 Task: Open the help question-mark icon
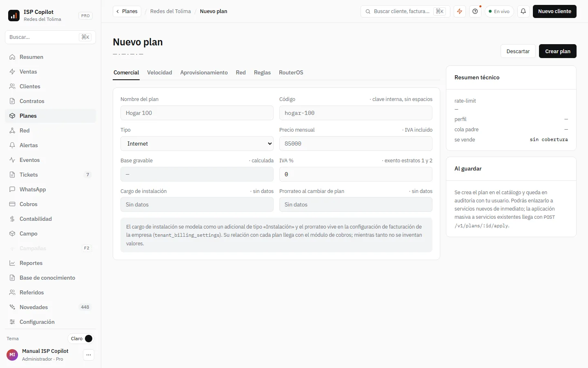(x=475, y=11)
